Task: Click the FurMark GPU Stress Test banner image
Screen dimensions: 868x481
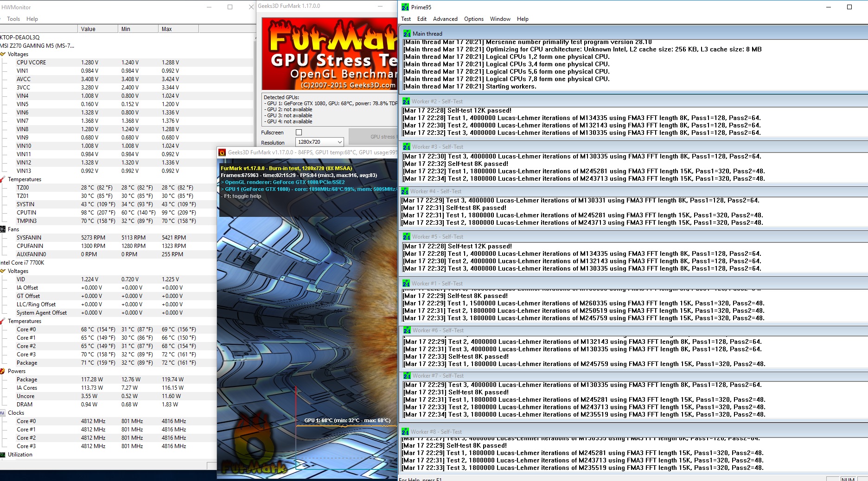Action: pos(330,54)
